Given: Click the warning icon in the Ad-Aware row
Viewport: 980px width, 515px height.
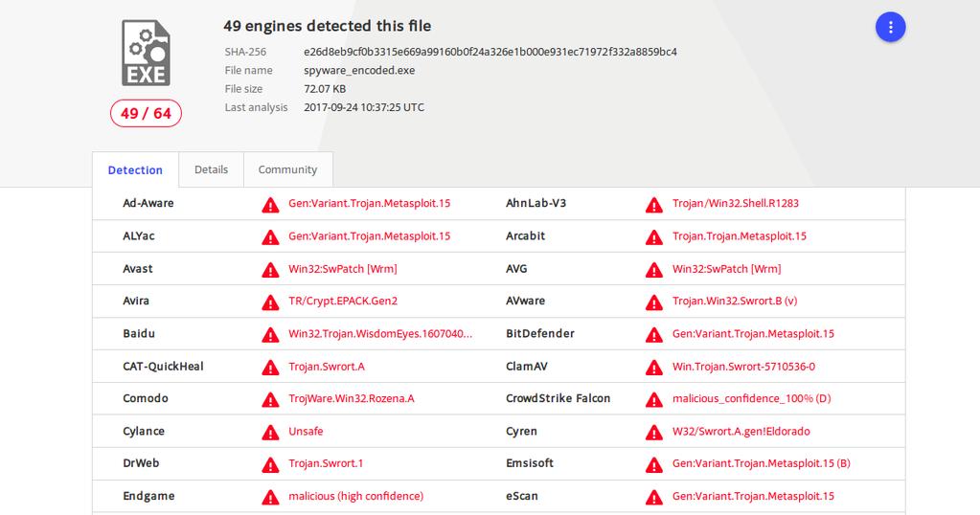Looking at the screenshot, I should tap(270, 204).
